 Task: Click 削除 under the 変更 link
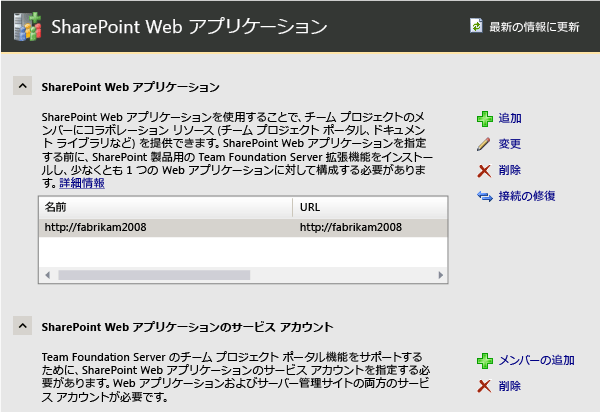(x=510, y=170)
